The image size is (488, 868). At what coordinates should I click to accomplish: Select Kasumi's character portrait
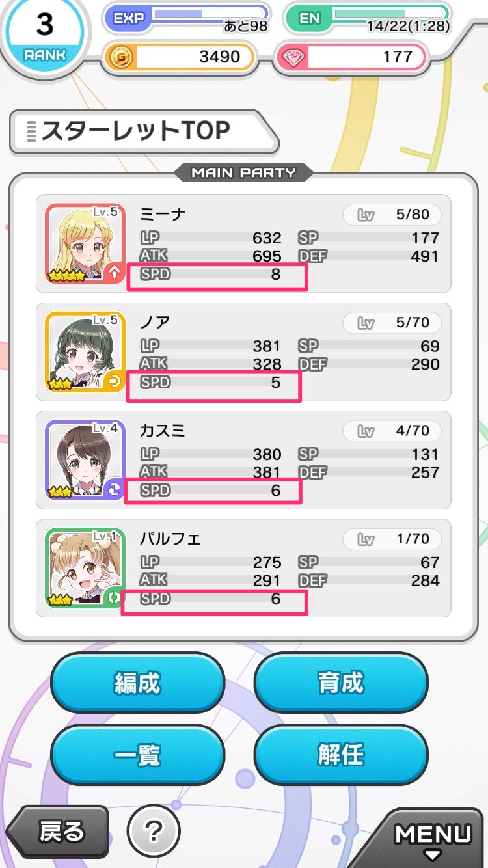tap(85, 459)
